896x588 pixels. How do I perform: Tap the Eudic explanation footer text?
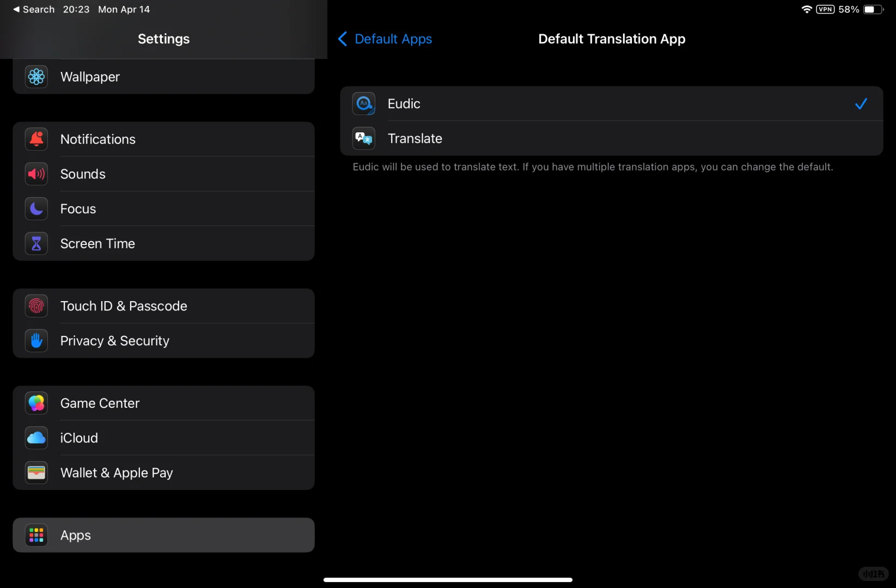point(593,167)
